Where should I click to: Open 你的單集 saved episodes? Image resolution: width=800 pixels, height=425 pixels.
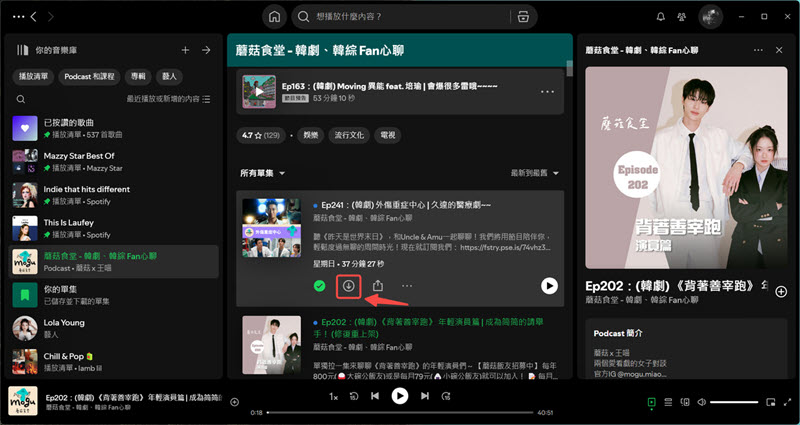[114, 295]
